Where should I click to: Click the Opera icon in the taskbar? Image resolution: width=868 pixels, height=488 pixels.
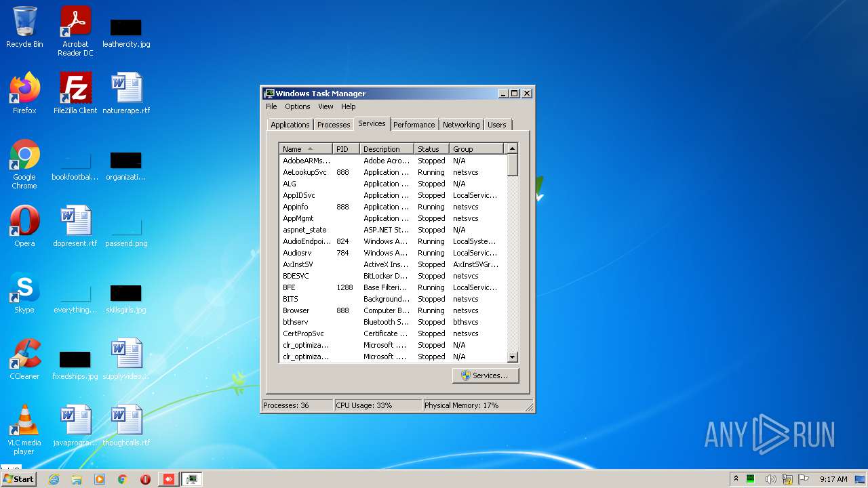click(x=145, y=479)
